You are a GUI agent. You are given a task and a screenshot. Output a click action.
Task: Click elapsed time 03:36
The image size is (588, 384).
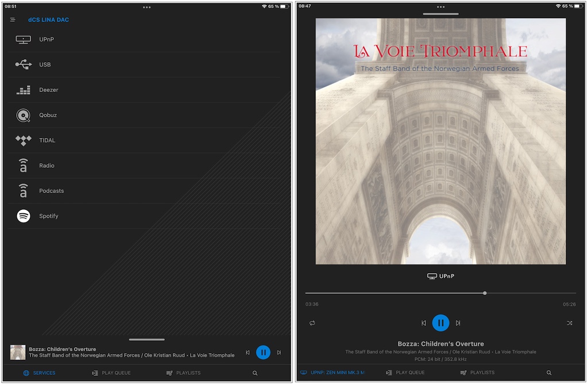pos(312,304)
